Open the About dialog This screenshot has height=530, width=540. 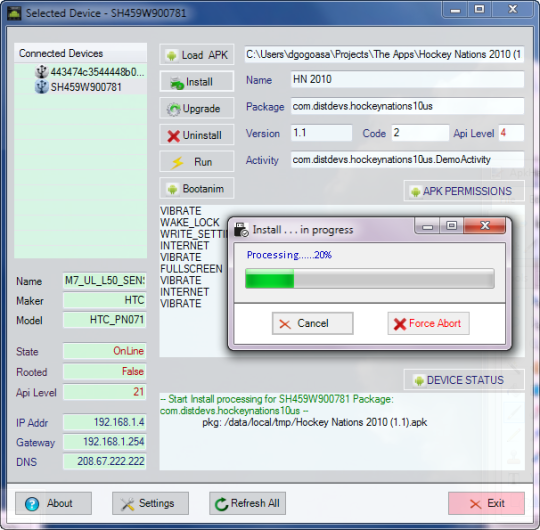(53, 503)
